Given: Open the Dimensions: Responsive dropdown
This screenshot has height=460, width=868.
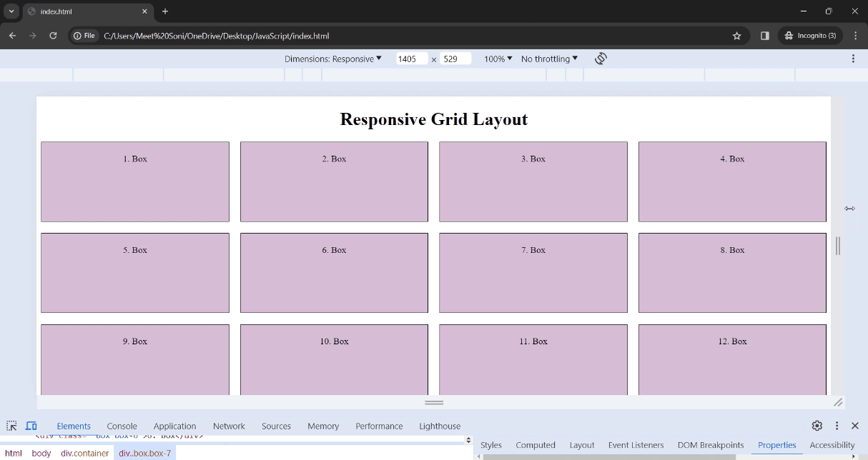Looking at the screenshot, I should tap(333, 59).
